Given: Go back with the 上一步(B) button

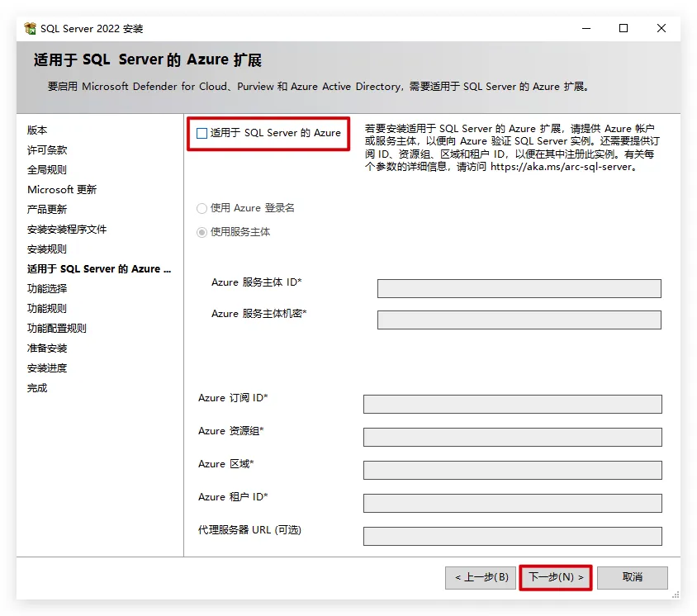Looking at the screenshot, I should pos(481,577).
